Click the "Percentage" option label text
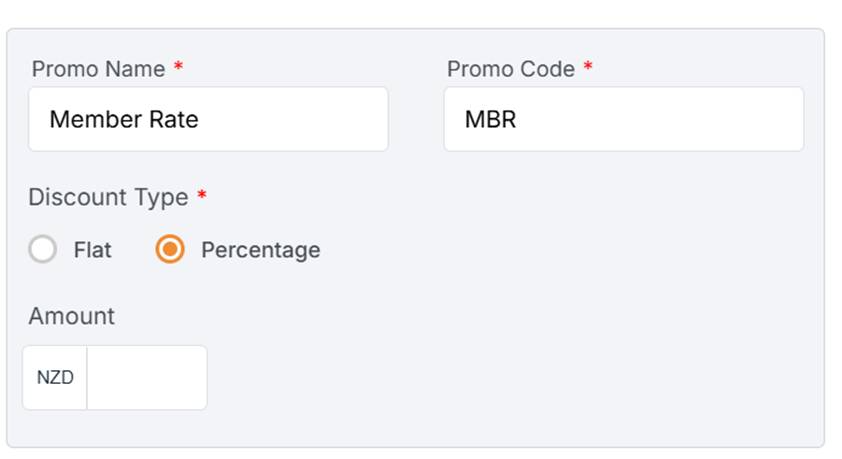This screenshot has height=459, width=842. [x=260, y=250]
